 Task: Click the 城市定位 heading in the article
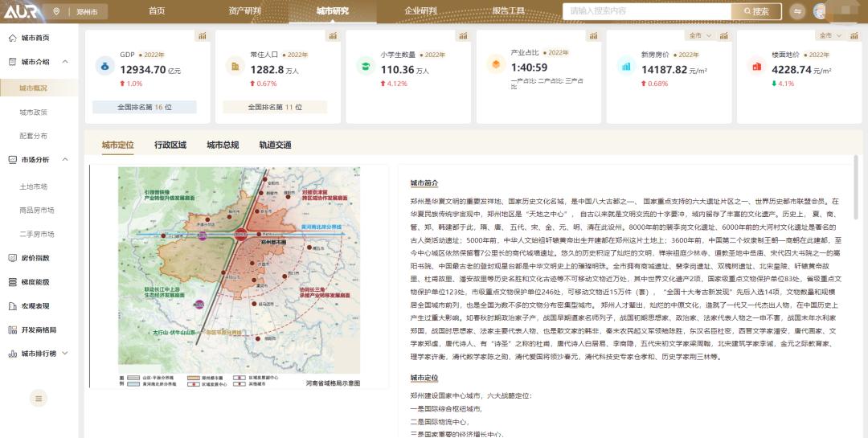click(x=424, y=378)
